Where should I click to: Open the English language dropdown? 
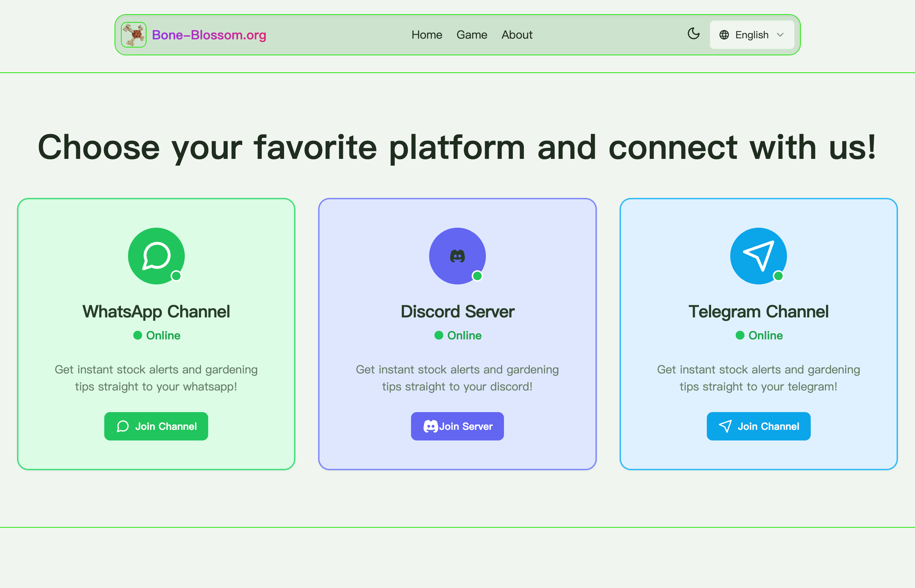(x=751, y=35)
